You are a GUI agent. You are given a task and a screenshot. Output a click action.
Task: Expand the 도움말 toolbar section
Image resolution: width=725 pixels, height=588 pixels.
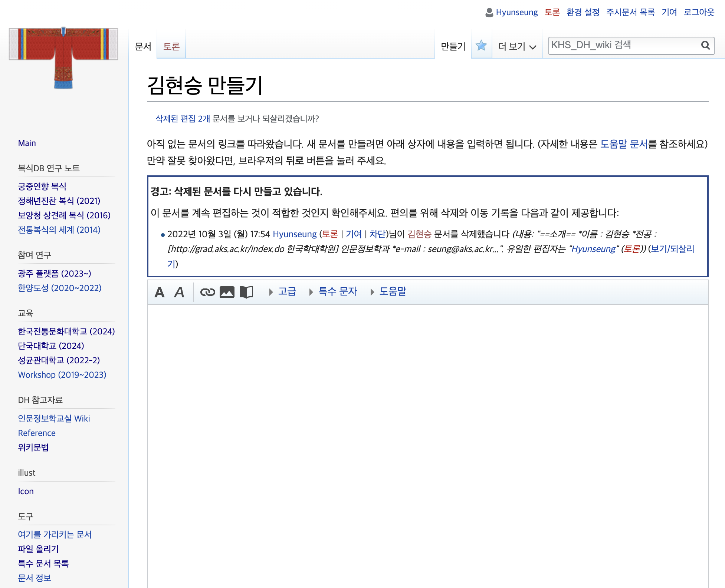388,291
